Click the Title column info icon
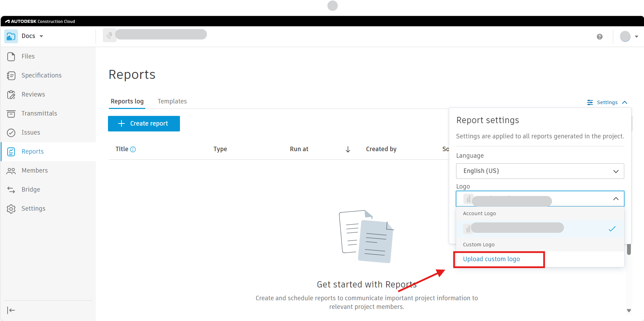 (x=133, y=149)
